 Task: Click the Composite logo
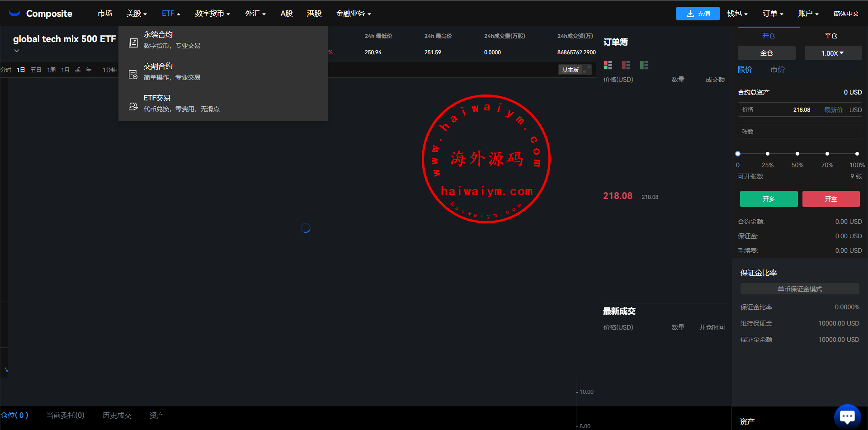[41, 14]
